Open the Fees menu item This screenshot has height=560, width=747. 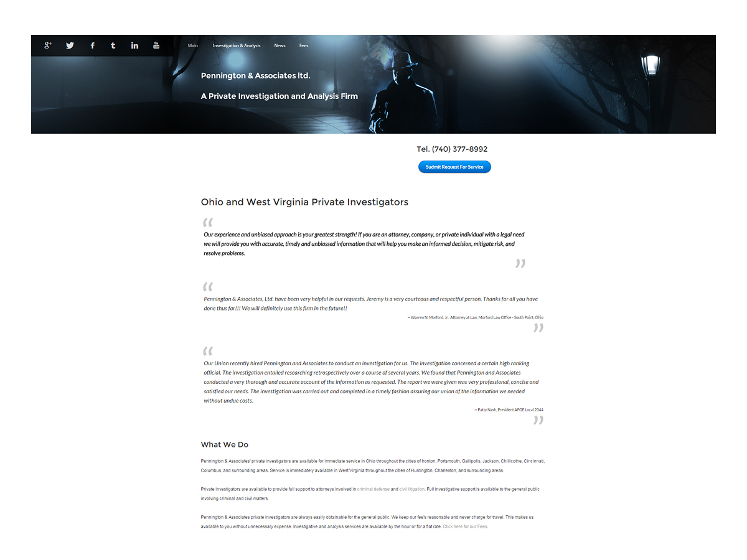point(304,45)
